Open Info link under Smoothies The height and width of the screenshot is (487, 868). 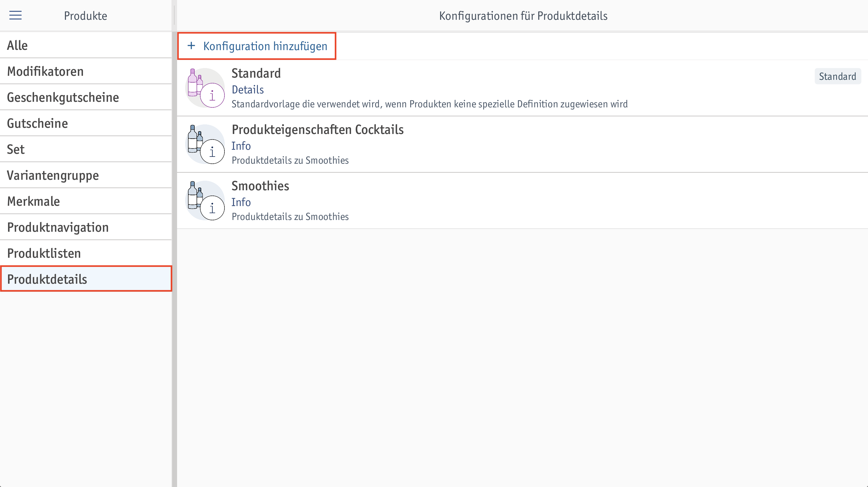241,202
